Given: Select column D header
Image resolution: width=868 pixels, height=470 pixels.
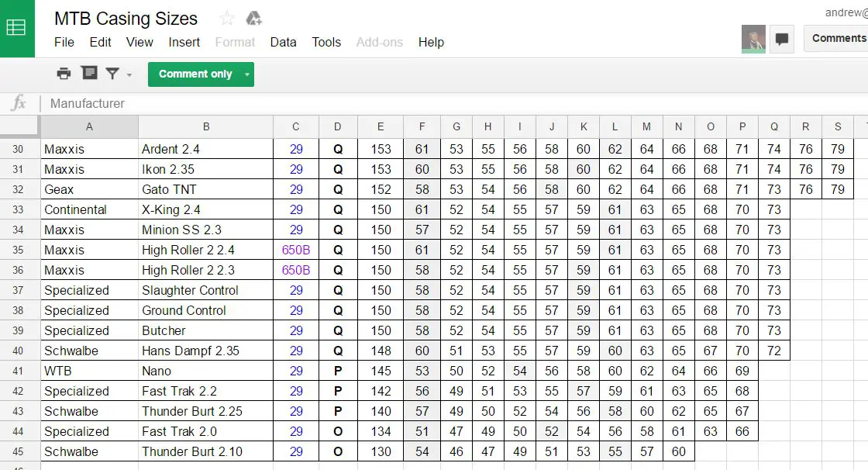Looking at the screenshot, I should tap(338, 127).
